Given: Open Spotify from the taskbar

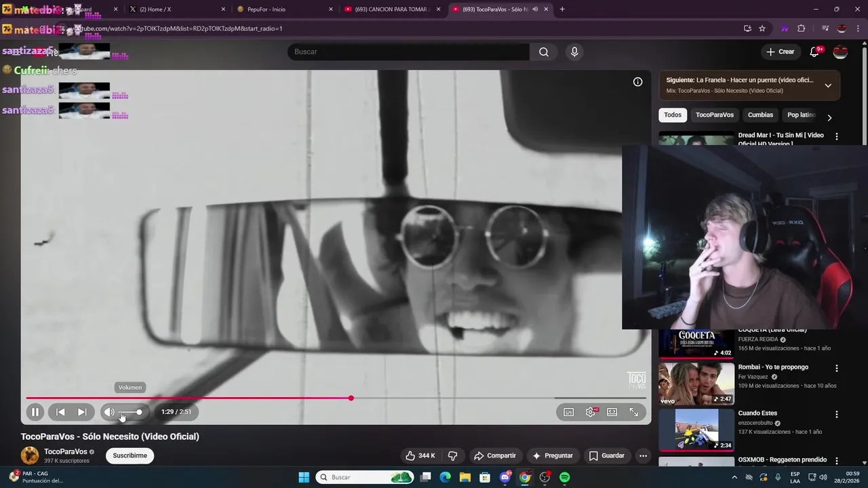Looking at the screenshot, I should [x=565, y=477].
